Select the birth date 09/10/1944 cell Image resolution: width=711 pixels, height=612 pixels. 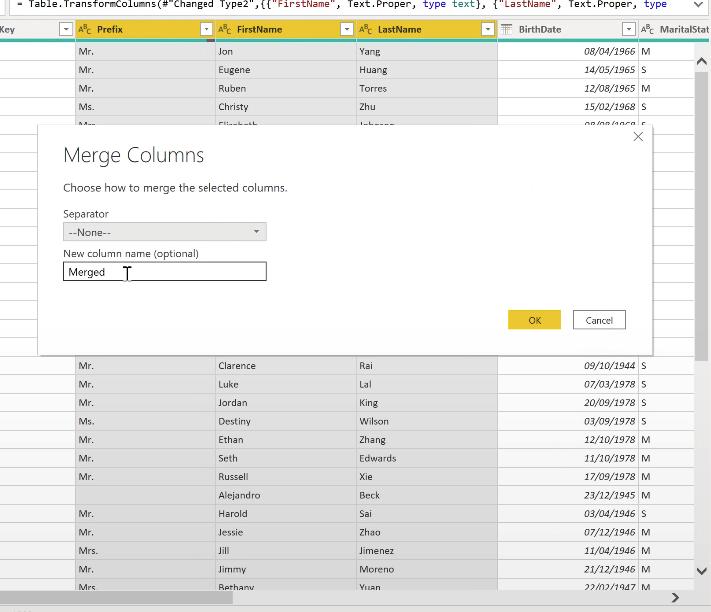tap(568, 366)
